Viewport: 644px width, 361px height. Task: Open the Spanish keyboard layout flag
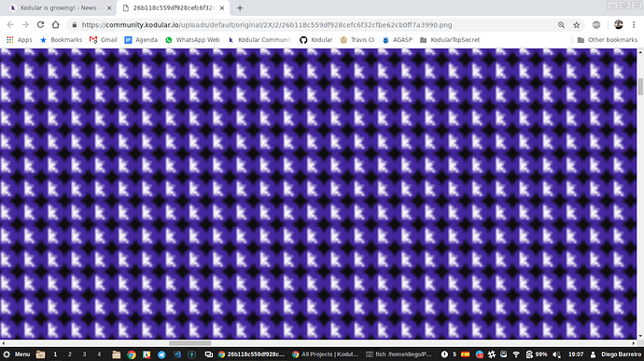(x=466, y=354)
